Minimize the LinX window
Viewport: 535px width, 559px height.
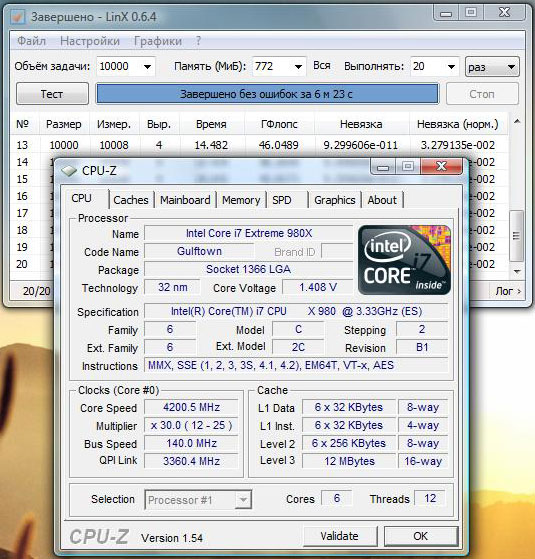tap(446, 13)
